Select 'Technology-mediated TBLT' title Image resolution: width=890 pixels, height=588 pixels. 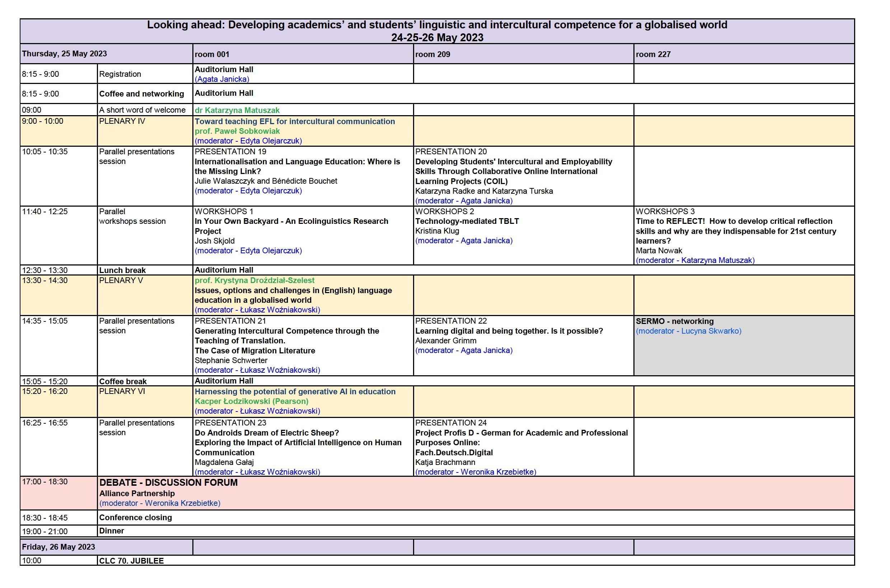pyautogui.click(x=467, y=221)
